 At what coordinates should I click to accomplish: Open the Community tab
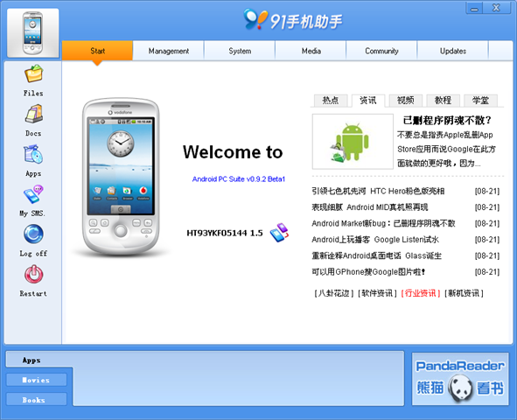coord(381,51)
